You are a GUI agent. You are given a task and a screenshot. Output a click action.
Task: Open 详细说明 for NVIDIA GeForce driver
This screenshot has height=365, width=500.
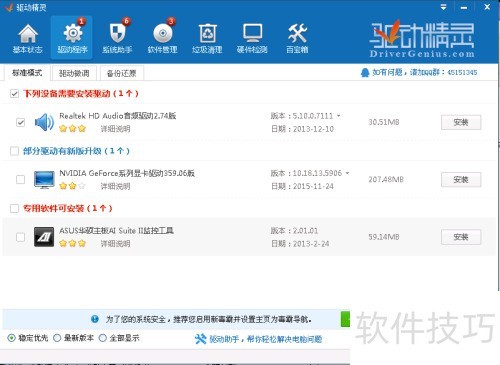click(x=115, y=186)
